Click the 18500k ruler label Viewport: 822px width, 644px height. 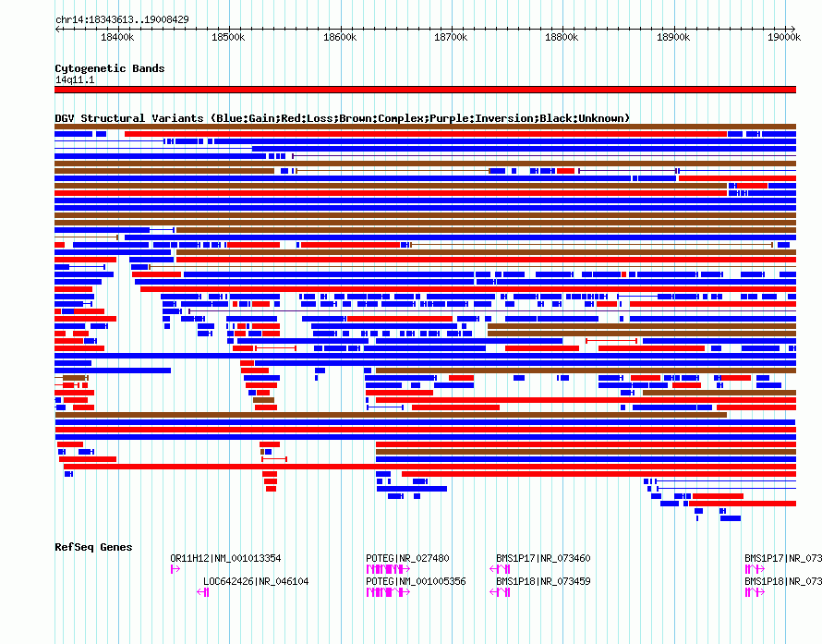coord(228,37)
